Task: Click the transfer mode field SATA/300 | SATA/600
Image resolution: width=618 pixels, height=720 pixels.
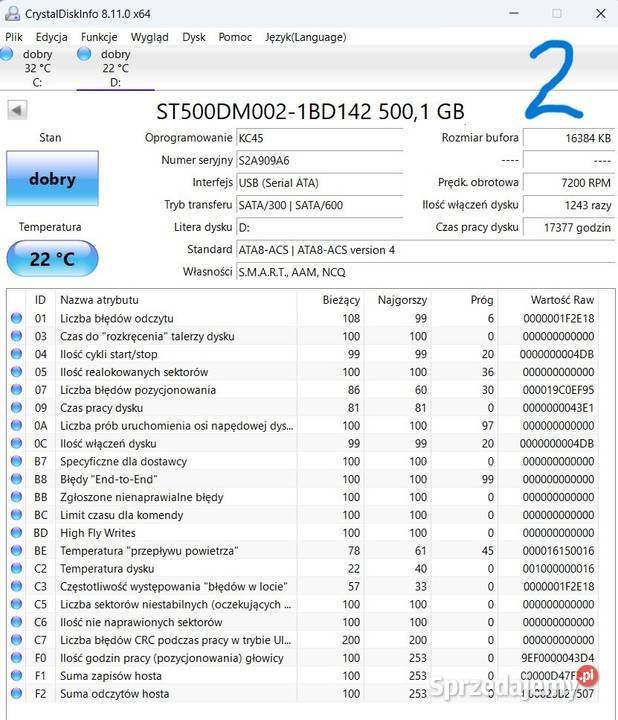Action: 320,205
